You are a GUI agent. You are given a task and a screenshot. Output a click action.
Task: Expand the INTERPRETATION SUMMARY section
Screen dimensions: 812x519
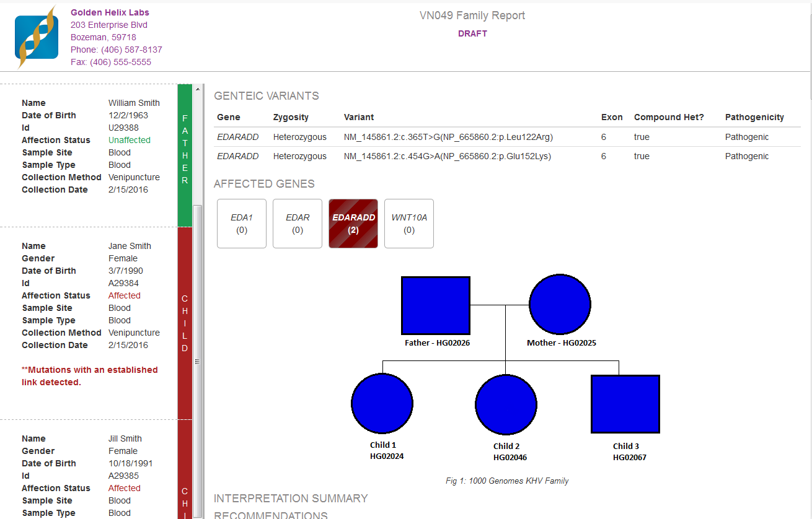[x=291, y=498]
